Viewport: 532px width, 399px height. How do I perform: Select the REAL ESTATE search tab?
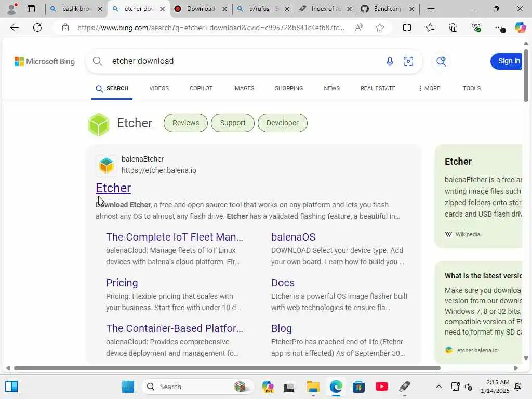378,88
